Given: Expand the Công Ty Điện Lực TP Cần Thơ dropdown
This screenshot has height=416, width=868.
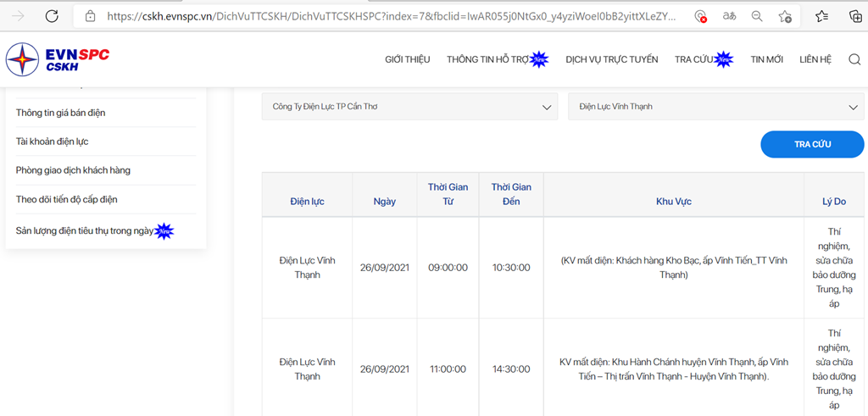Looking at the screenshot, I should point(409,107).
